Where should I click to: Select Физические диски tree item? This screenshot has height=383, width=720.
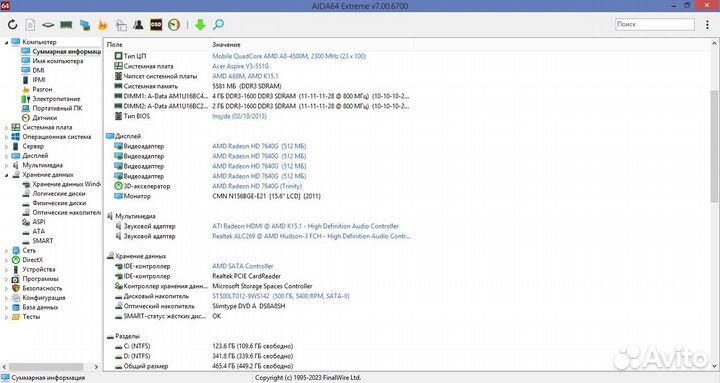tap(59, 203)
